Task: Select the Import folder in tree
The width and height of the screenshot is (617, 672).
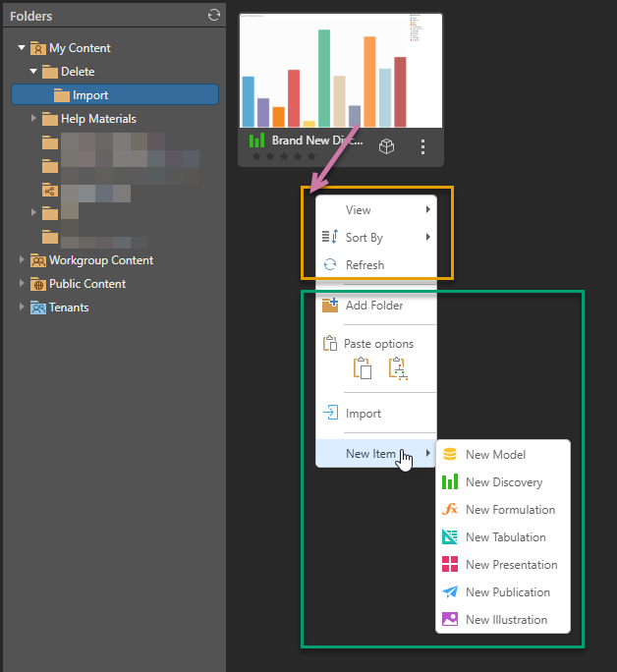Action: click(x=90, y=95)
